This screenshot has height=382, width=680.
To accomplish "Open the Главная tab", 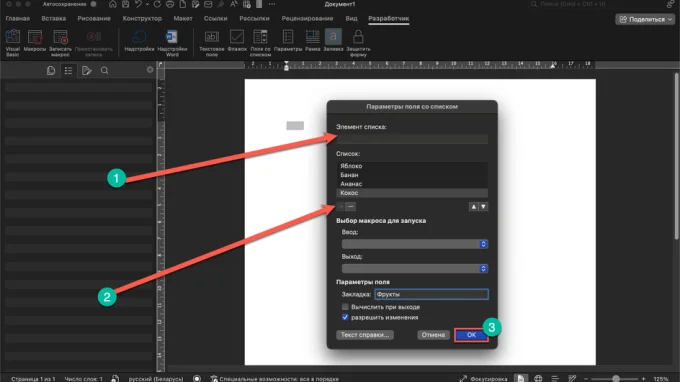I will (18, 19).
